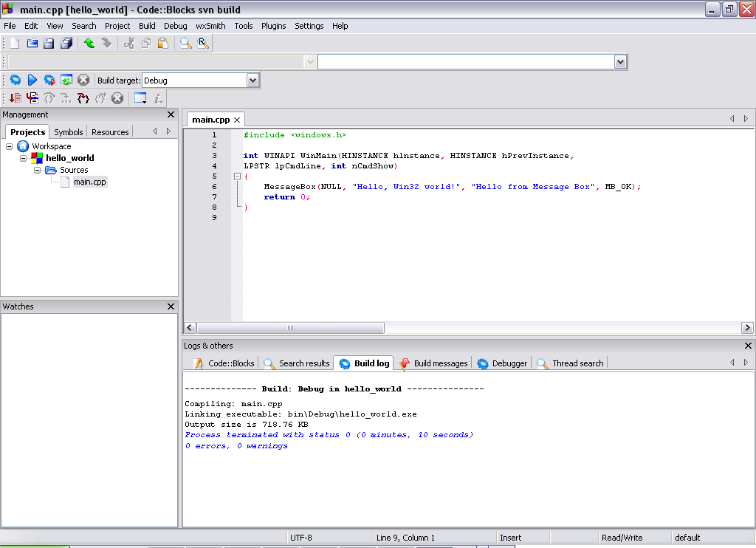Collapse the hello_world project node

point(23,158)
